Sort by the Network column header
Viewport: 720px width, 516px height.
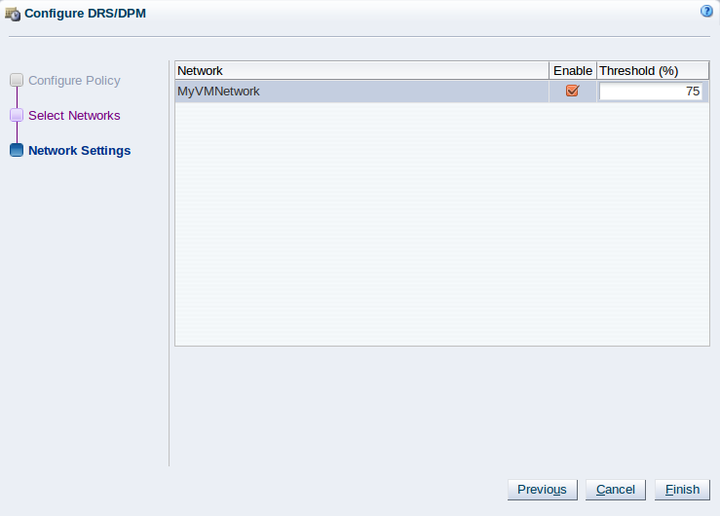[362, 71]
